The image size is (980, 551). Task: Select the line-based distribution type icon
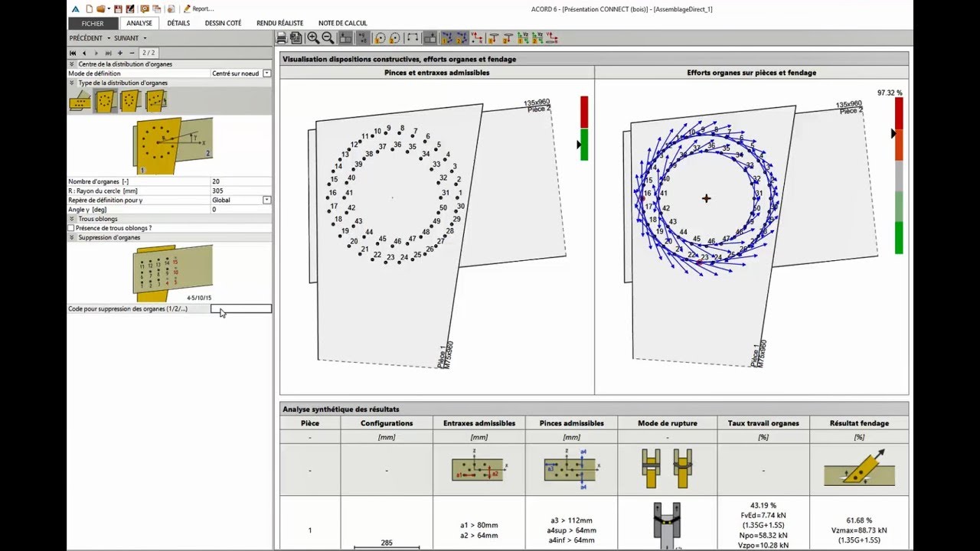(155, 100)
